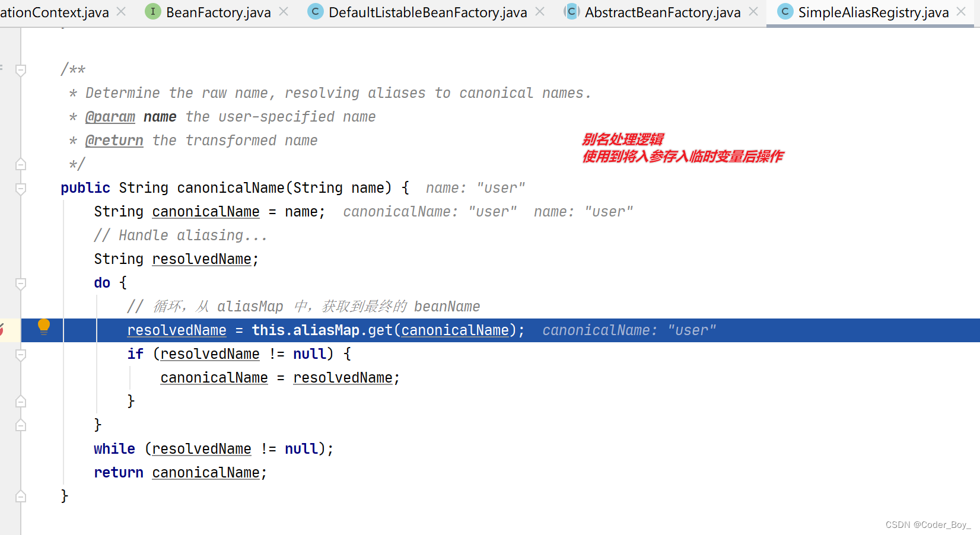980x535 pixels.
Task: Click aliasMap in the highlighted line
Action: 326,330
